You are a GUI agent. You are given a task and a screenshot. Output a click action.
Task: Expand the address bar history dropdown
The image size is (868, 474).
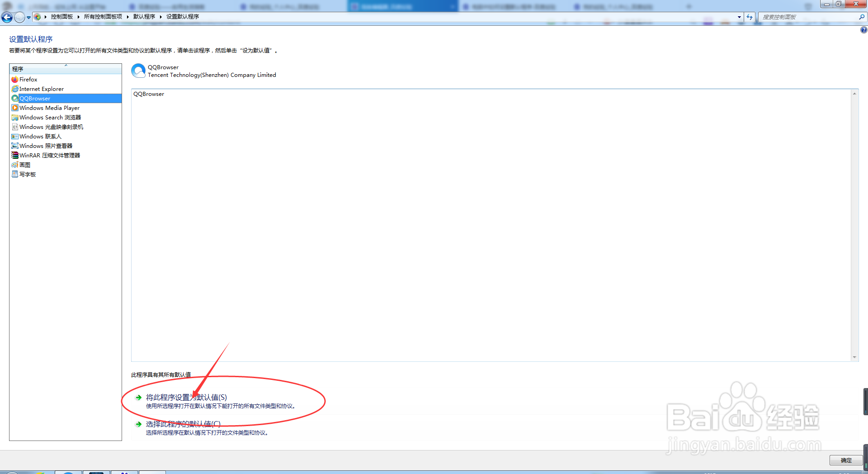[740, 17]
